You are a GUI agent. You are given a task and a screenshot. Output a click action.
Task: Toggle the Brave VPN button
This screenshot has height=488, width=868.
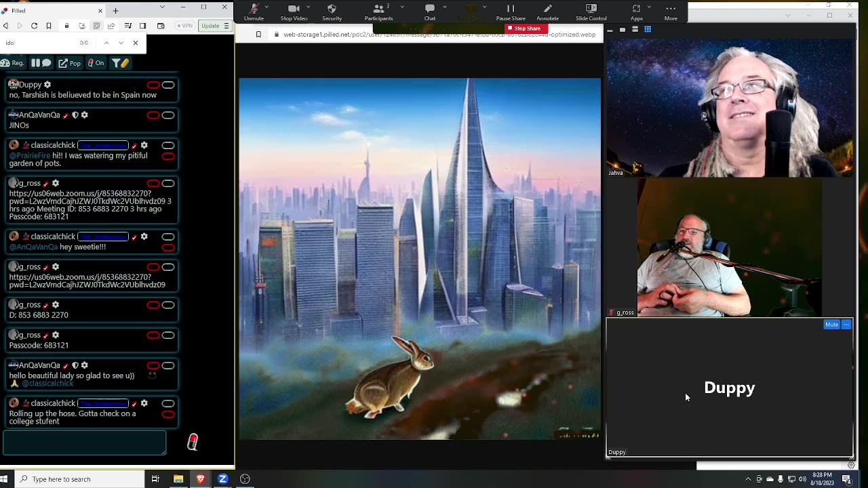(x=184, y=26)
